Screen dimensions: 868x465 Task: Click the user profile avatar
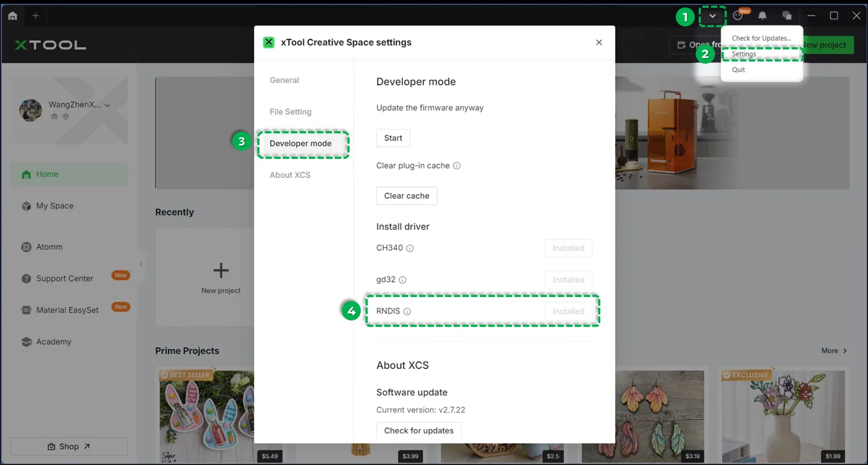pyautogui.click(x=31, y=110)
